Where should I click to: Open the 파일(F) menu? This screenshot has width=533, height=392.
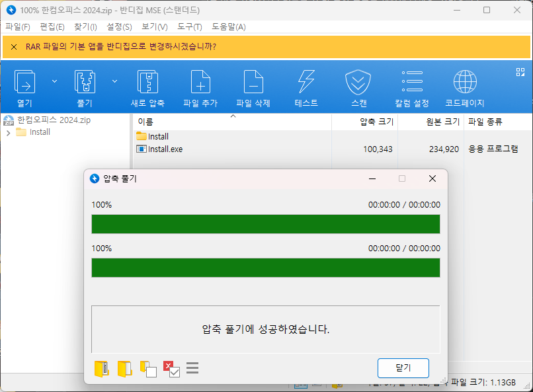pos(18,27)
